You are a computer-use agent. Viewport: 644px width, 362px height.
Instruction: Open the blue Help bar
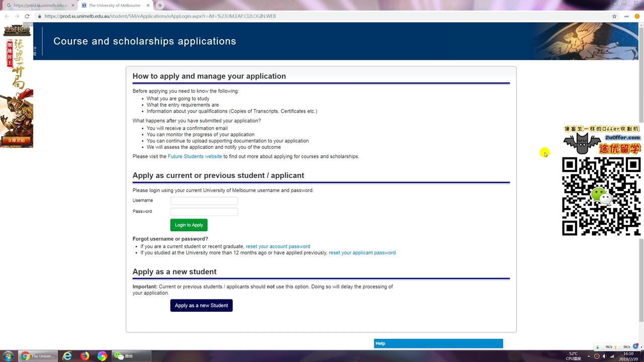pos(438,343)
